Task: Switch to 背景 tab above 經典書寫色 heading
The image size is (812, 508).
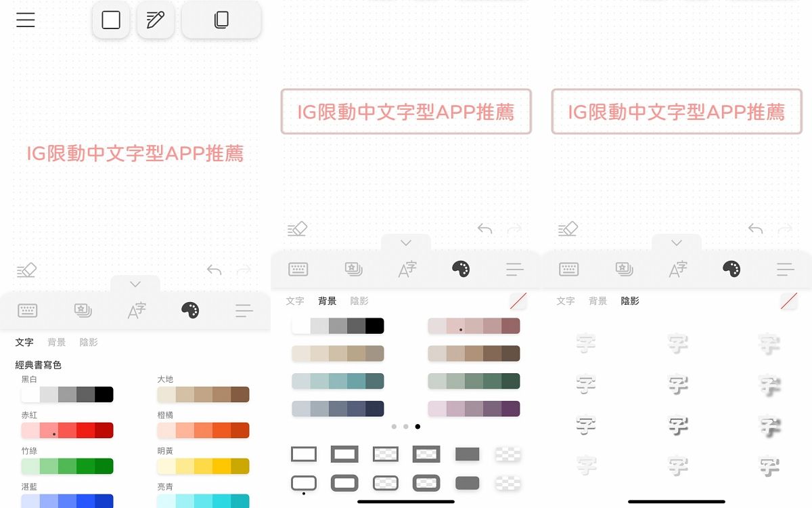Action: [x=57, y=342]
